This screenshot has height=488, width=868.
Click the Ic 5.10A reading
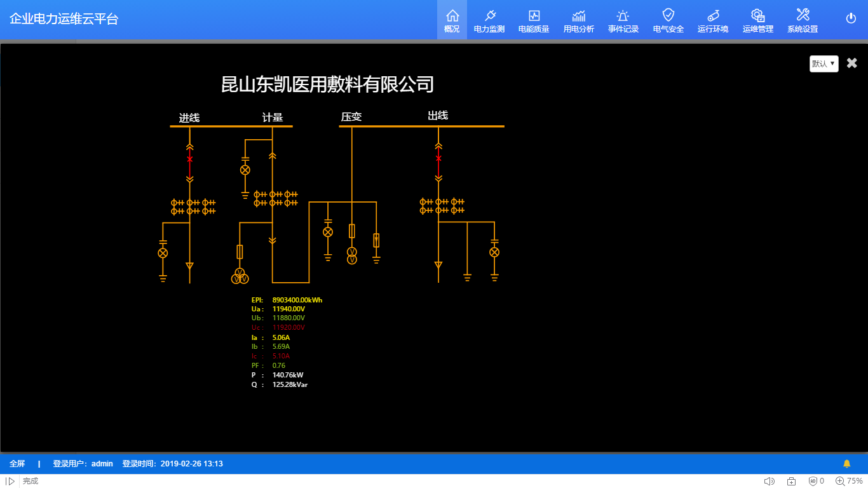[x=271, y=356]
